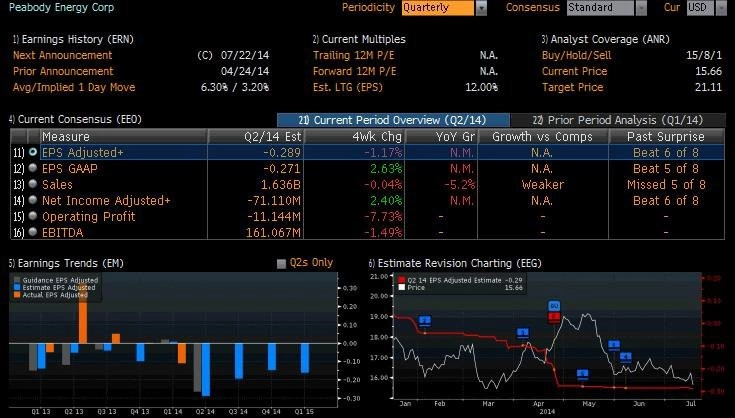Open Earnings Trends (EM) section
This screenshot has width=735, height=418.
(67, 263)
